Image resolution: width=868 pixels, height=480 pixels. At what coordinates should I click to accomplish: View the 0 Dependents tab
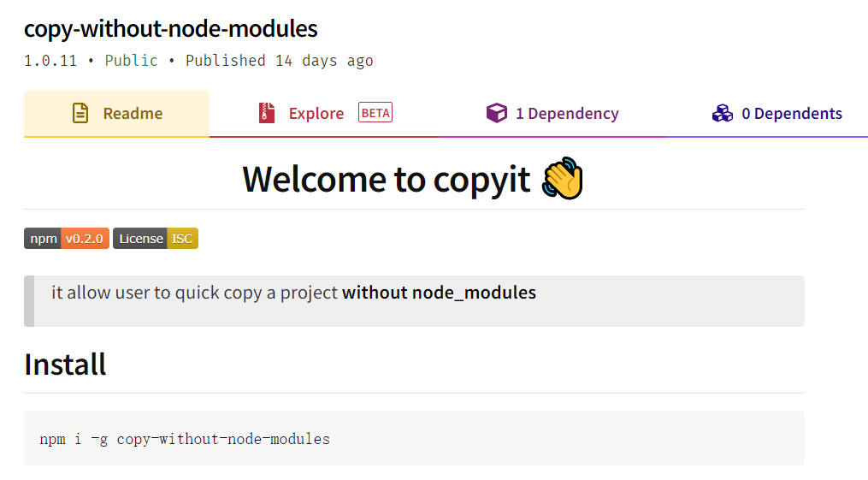tap(791, 114)
